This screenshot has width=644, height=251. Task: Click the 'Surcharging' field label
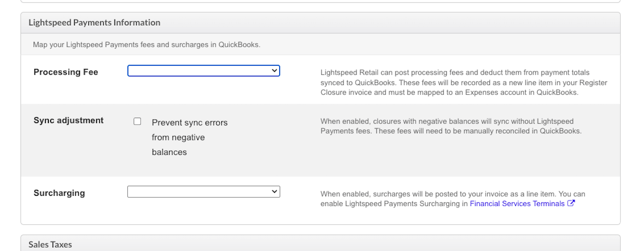coord(59,193)
